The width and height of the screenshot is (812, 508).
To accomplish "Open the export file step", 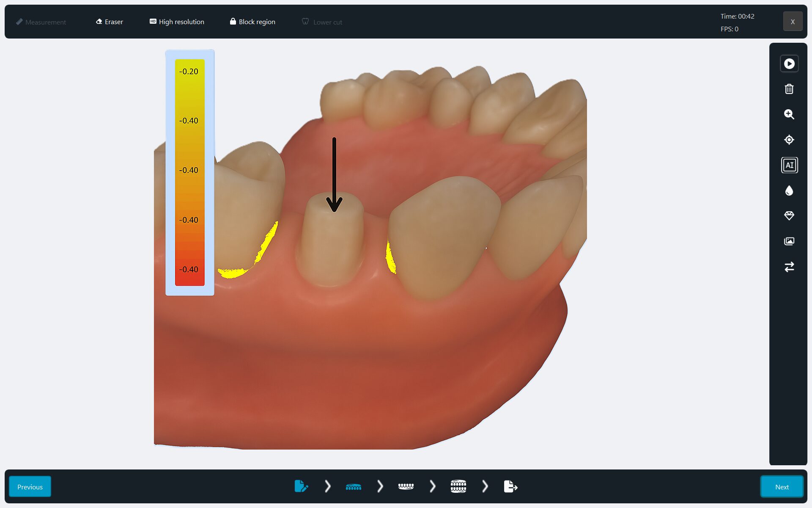I will pos(510,486).
